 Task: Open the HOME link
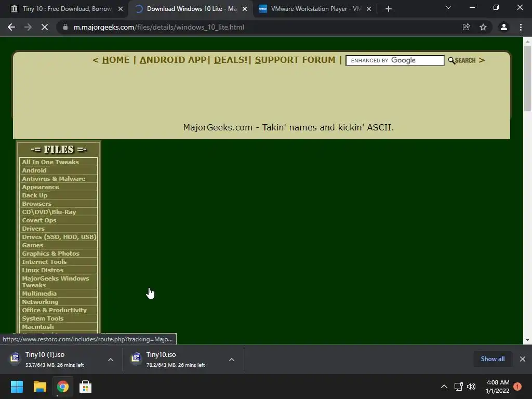(116, 60)
